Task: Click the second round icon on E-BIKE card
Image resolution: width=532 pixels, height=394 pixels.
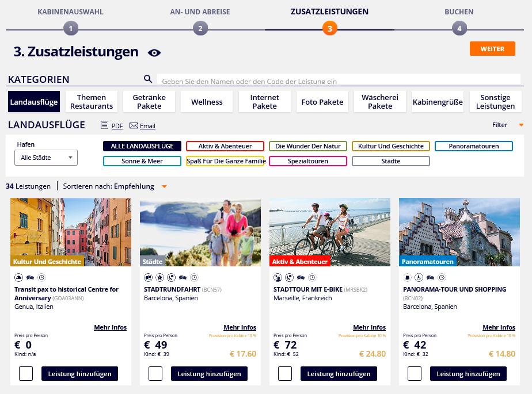Action: pyautogui.click(x=290, y=278)
